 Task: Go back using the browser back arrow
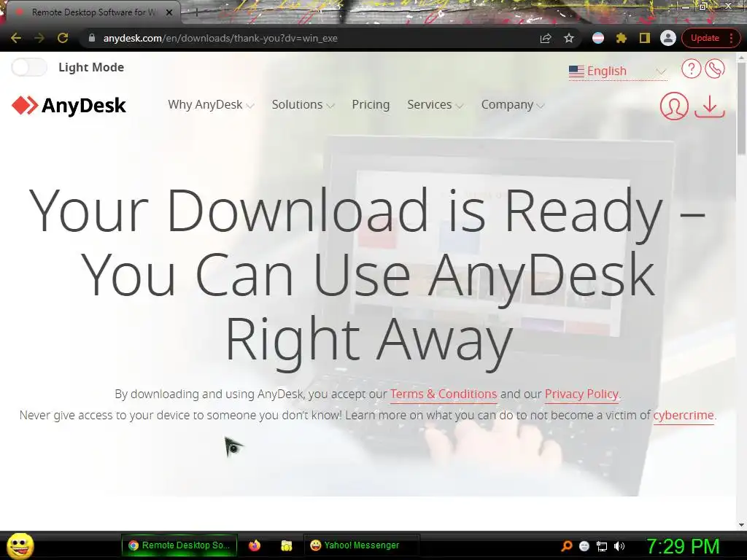[x=16, y=38]
